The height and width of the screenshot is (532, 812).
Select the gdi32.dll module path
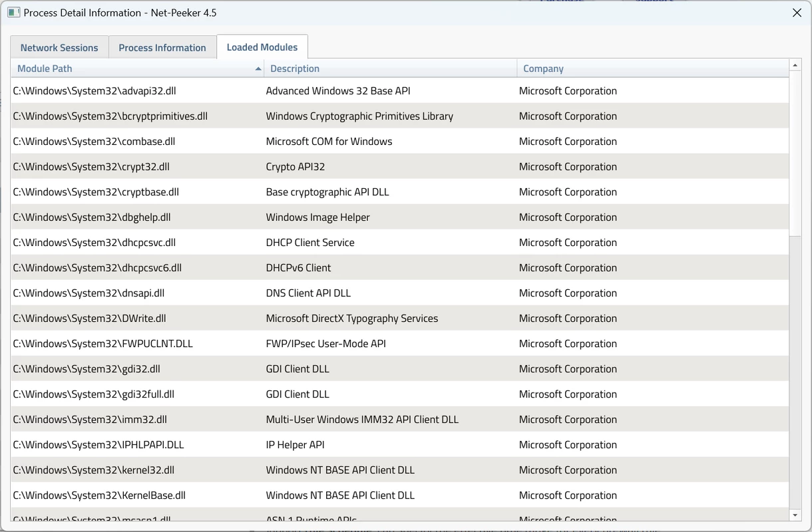(x=87, y=369)
